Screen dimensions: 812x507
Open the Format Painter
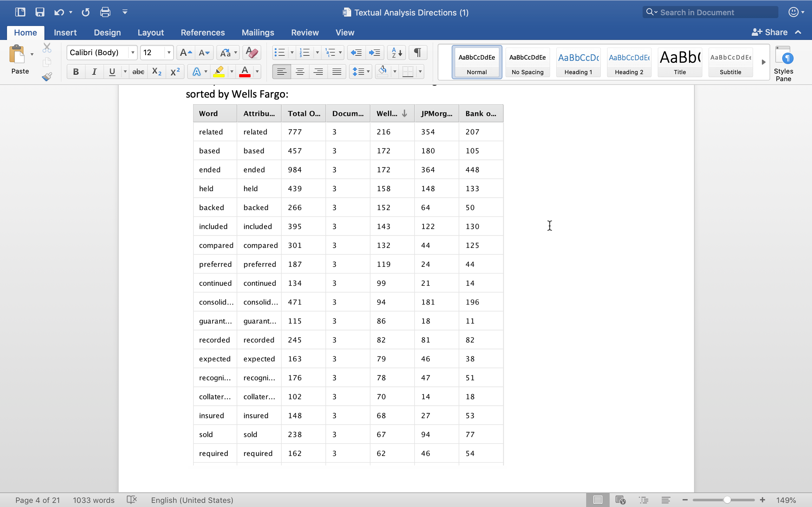(x=47, y=76)
